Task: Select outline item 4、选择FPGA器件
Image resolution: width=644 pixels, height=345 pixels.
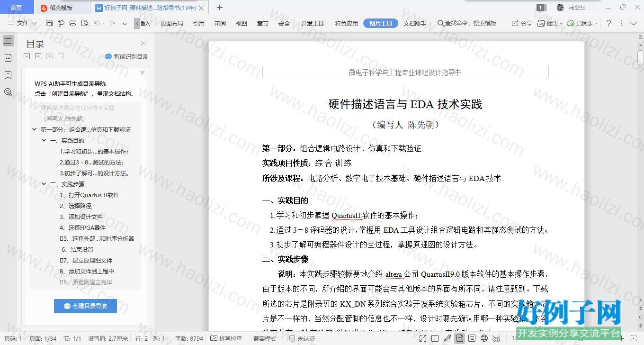Action: pyautogui.click(x=83, y=228)
